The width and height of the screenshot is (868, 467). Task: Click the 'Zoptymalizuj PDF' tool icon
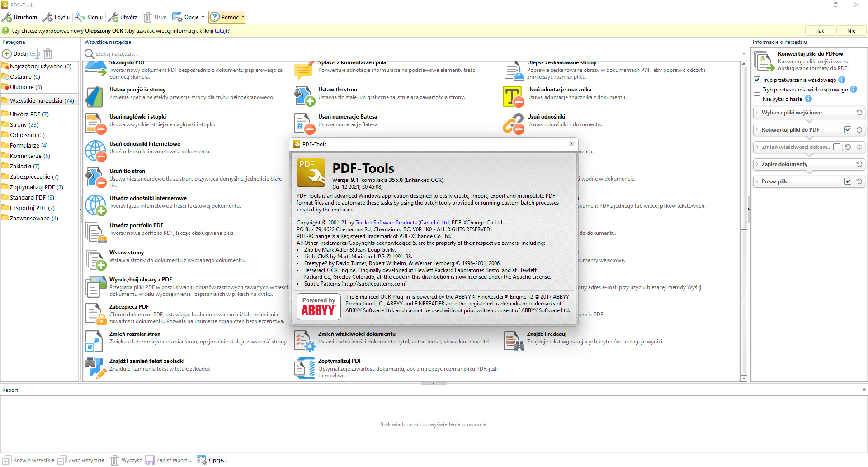(x=304, y=368)
